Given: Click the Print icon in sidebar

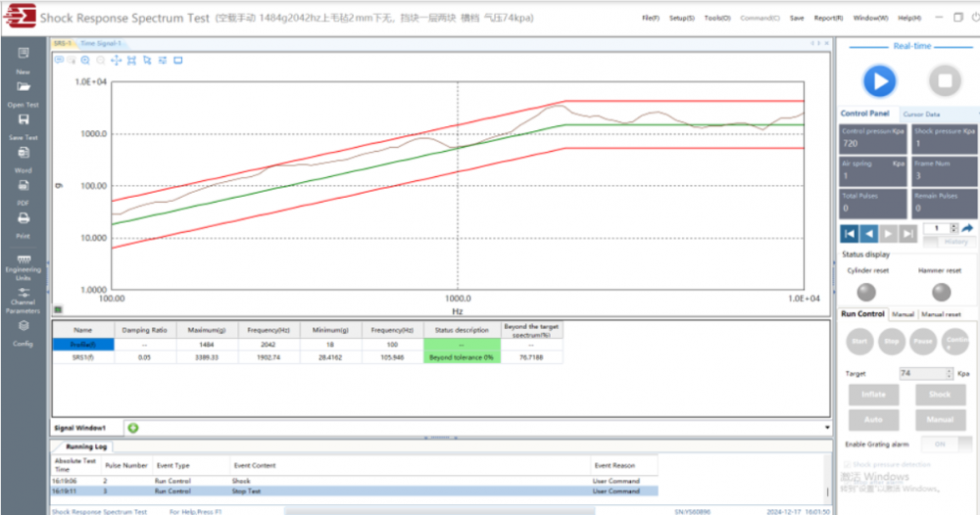Looking at the screenshot, I should tap(24, 222).
